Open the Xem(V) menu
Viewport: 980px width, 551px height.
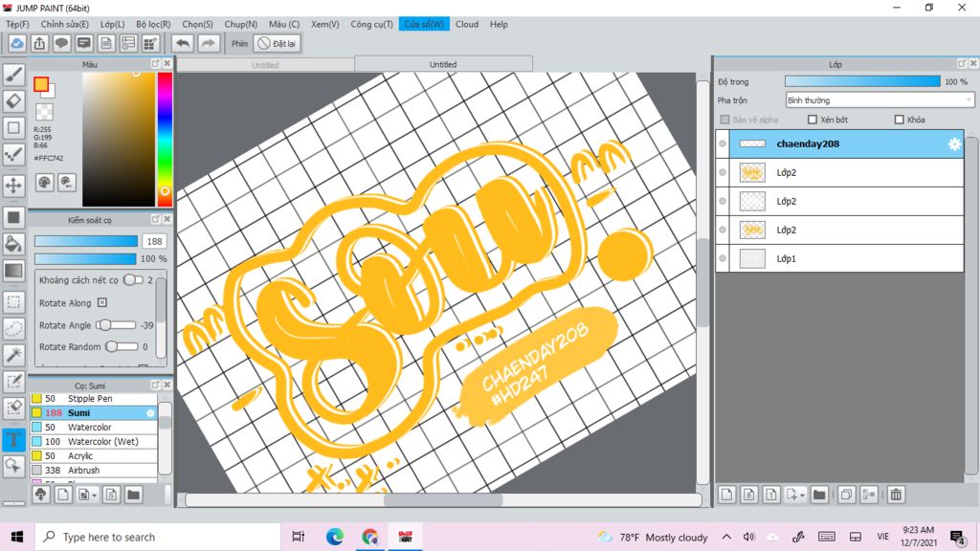[x=325, y=24]
